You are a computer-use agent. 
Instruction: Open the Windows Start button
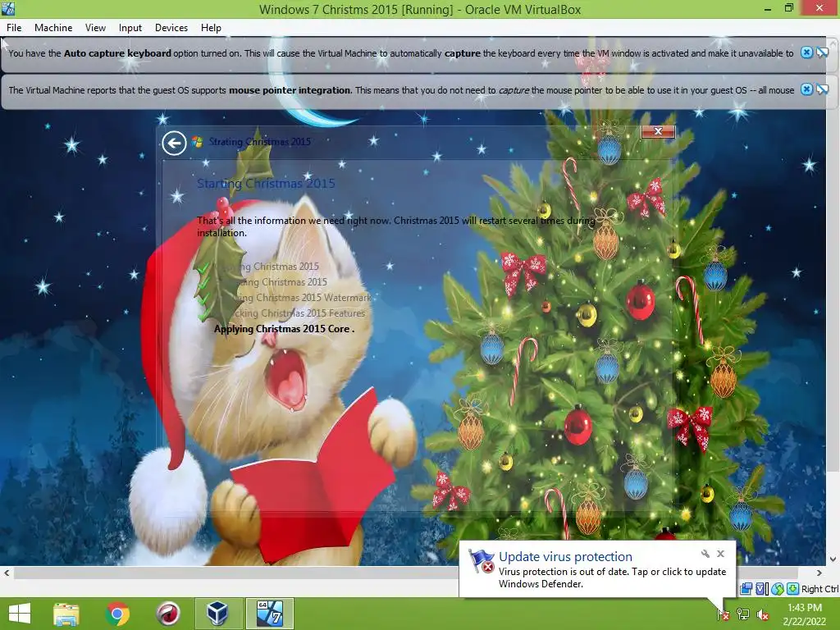(20, 614)
